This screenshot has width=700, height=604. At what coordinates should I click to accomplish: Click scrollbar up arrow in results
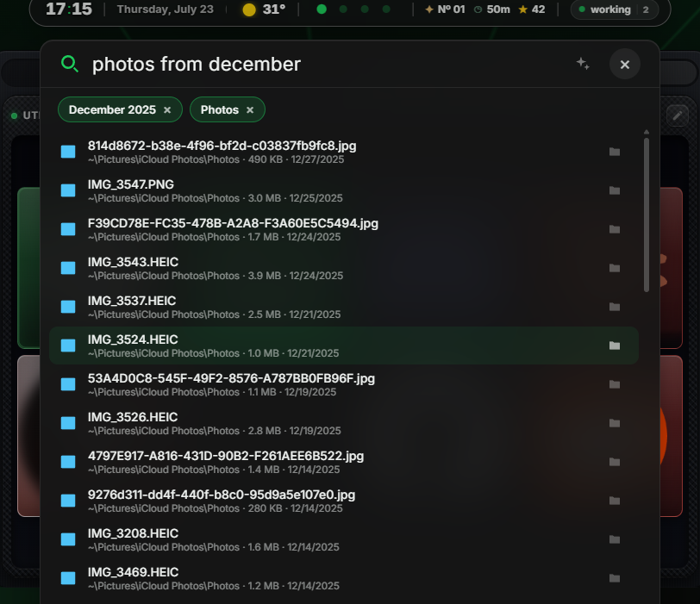(x=647, y=132)
